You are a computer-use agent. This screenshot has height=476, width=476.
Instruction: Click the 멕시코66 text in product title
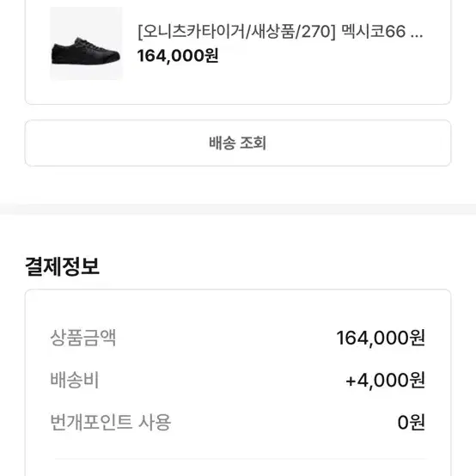tap(374, 31)
